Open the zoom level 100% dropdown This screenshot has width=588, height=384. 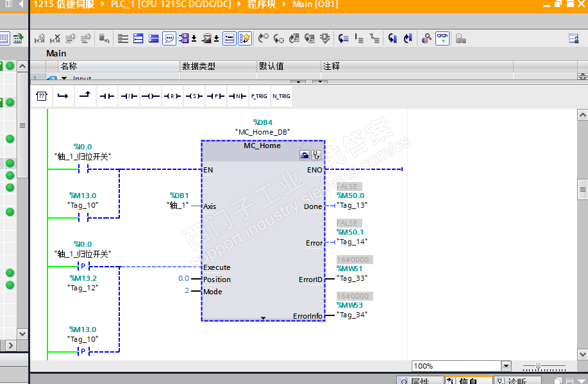(x=507, y=366)
